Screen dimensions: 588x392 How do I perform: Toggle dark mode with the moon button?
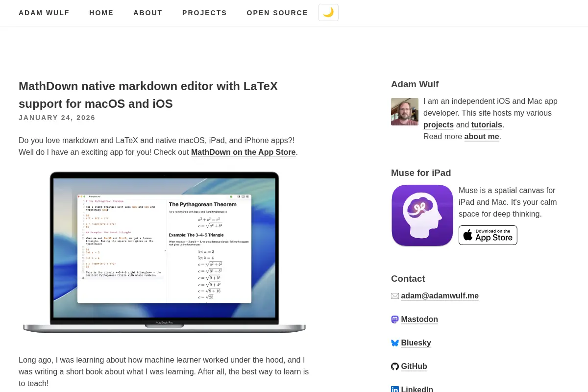click(328, 13)
